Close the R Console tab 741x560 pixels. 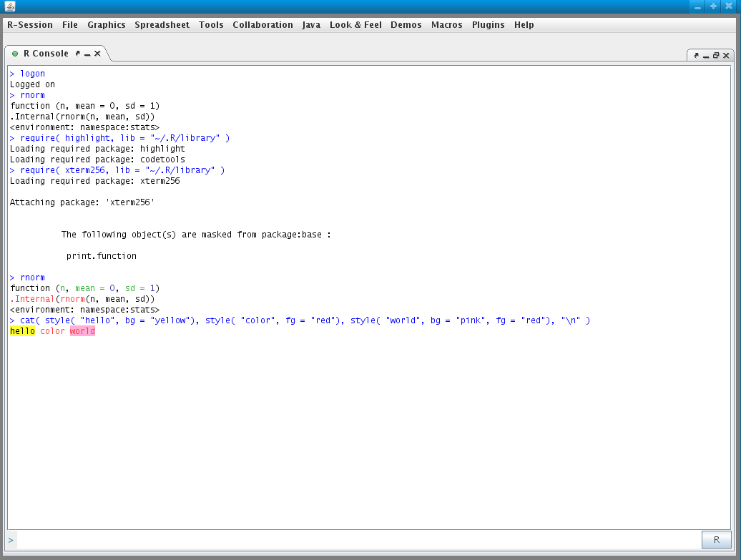coord(97,54)
